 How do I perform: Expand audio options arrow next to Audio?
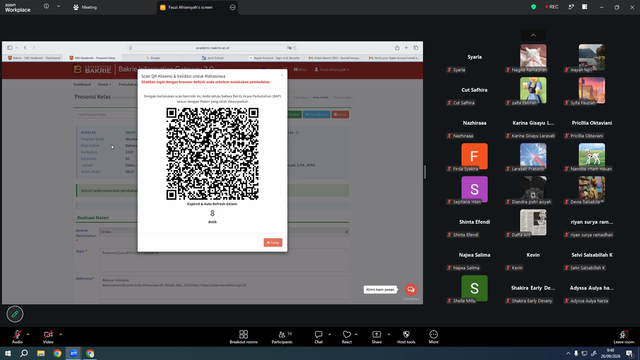pos(28,334)
